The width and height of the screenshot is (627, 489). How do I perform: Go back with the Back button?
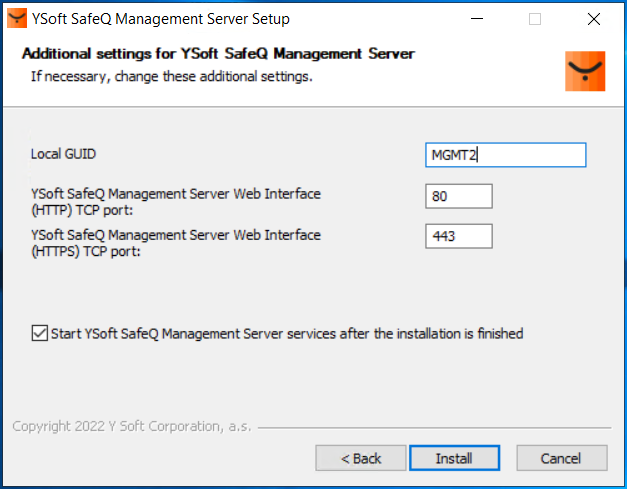point(361,458)
